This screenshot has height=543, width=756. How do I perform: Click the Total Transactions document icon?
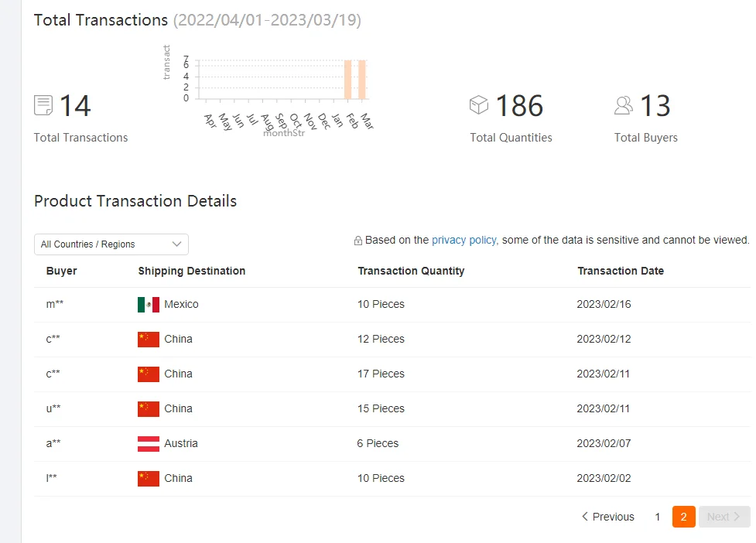pyautogui.click(x=43, y=105)
